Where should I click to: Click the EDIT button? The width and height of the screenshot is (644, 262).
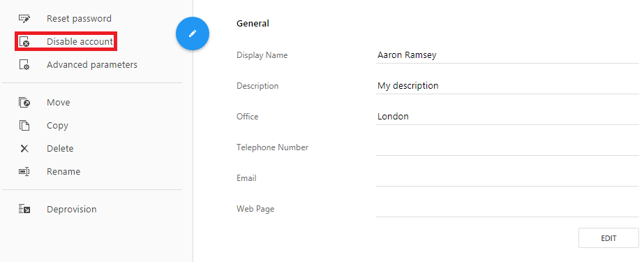(608, 238)
